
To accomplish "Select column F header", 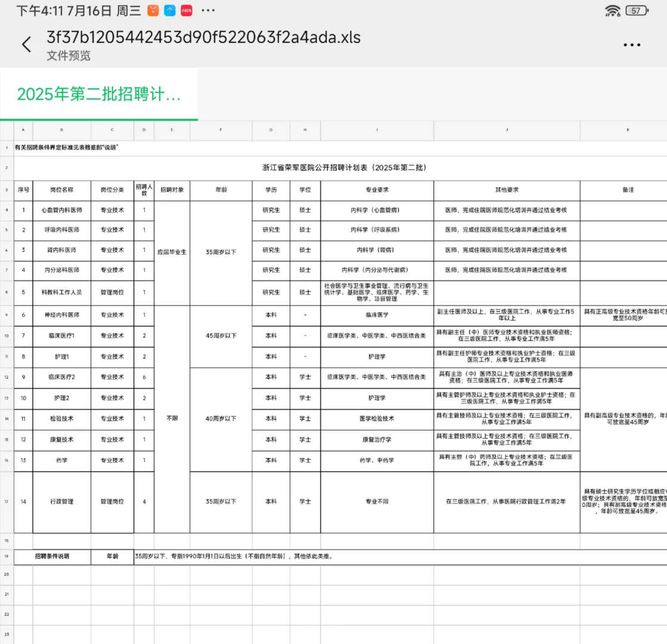I will pos(221,130).
